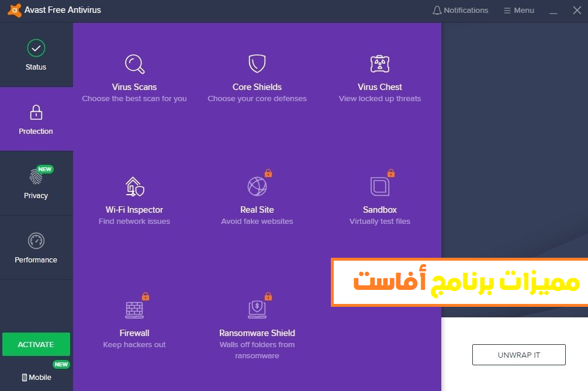Viewport: 588px width, 391px height.
Task: Click 'Avoid fake websites' text
Action: coord(257,222)
